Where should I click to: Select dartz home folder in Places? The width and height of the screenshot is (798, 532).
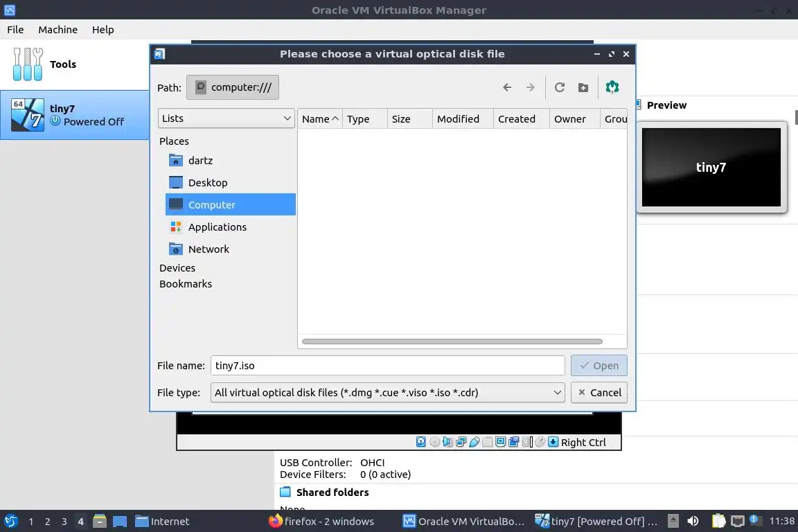230,161
